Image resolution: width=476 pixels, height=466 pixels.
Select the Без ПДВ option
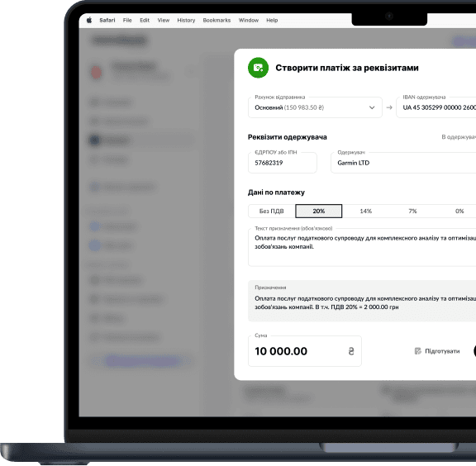click(x=272, y=211)
